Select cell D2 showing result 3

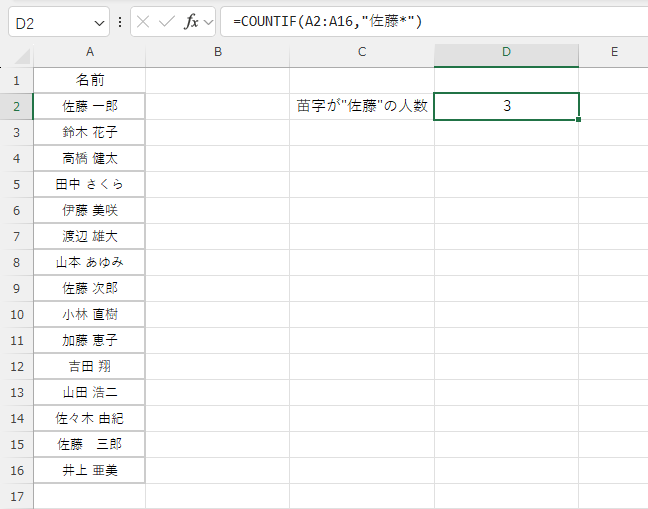click(x=506, y=106)
